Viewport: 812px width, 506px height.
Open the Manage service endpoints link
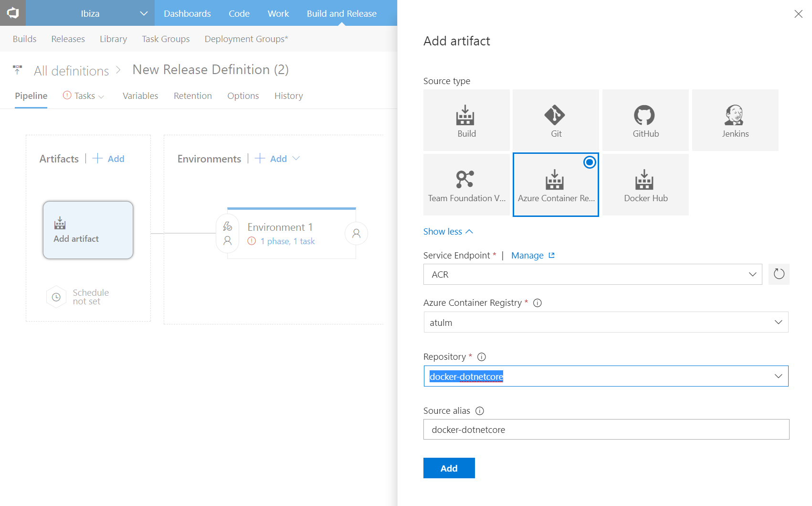point(527,255)
